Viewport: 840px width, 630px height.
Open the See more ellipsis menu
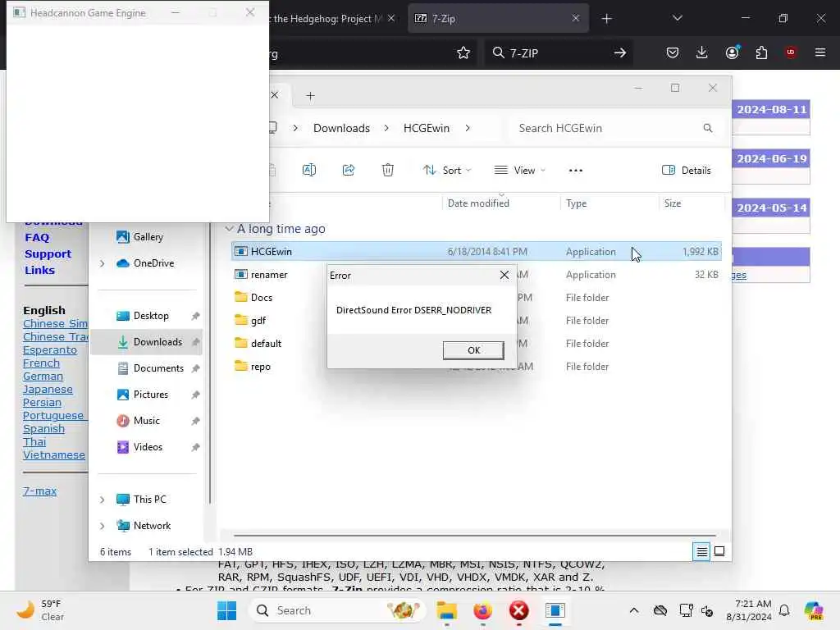point(575,170)
